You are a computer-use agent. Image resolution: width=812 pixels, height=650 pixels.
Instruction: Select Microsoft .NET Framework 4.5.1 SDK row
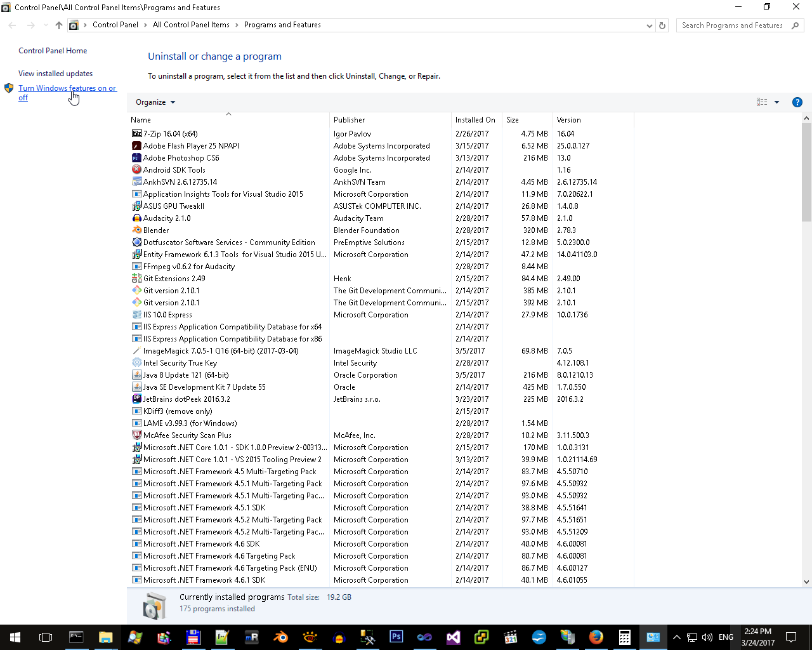coord(381,508)
